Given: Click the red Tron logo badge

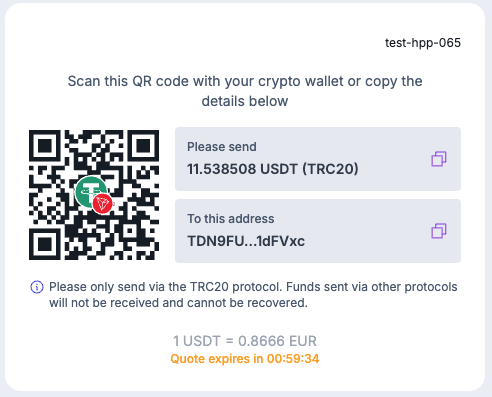Looking at the screenshot, I should tap(102, 203).
